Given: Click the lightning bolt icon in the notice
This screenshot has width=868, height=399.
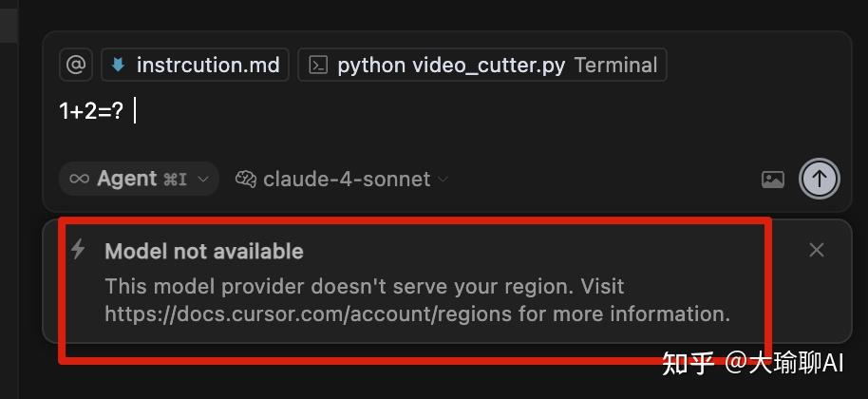Looking at the screenshot, I should point(79,250).
